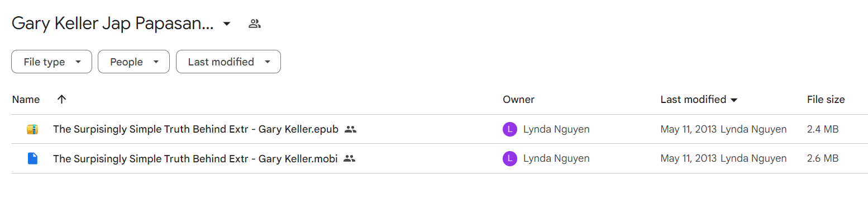The height and width of the screenshot is (211, 868).
Task: Click the Gary Keller Jap Papasan folder title
Action: coord(112,24)
